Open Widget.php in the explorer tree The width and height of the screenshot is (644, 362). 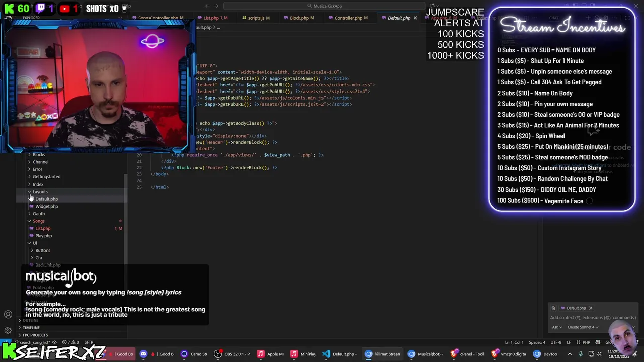tap(46, 206)
